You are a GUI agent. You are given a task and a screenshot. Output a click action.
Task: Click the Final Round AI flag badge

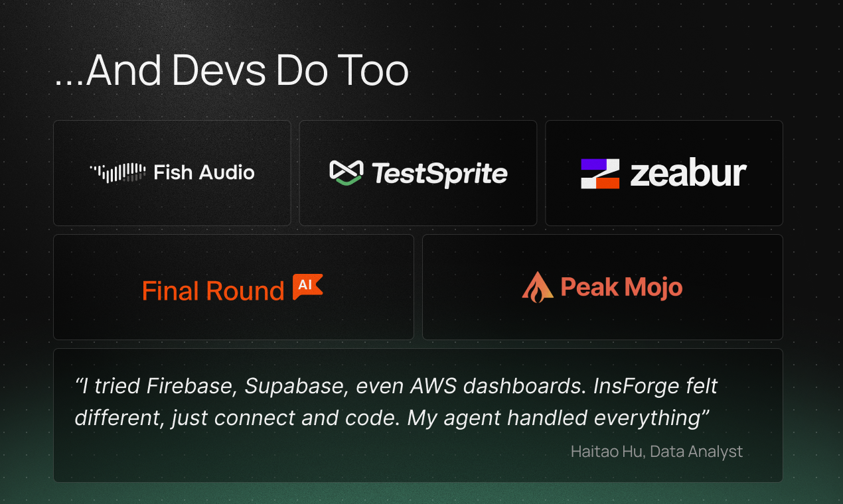coord(307,286)
